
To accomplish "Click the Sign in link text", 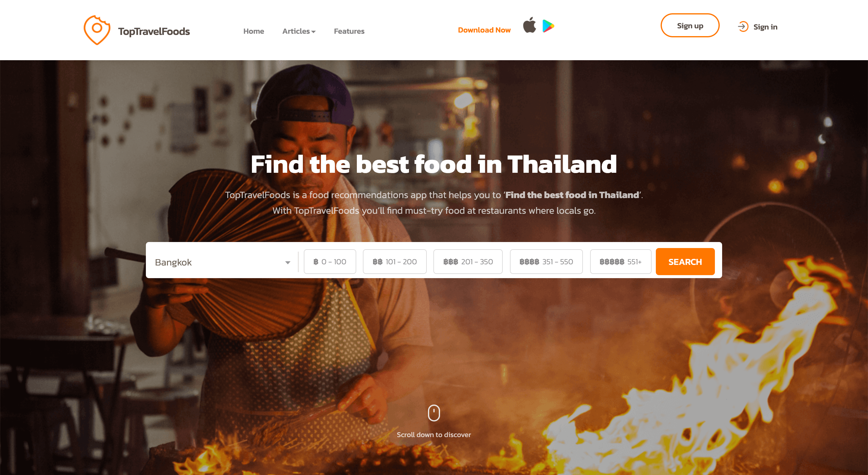I will coord(765,27).
